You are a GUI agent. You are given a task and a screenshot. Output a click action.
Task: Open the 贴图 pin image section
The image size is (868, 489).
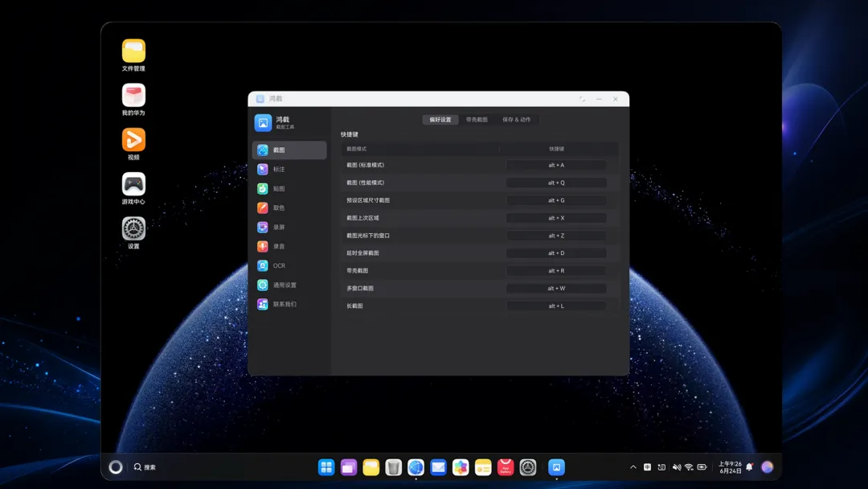pyautogui.click(x=289, y=189)
